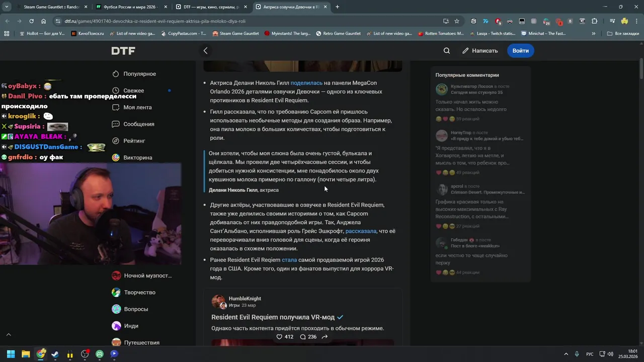The image size is (644, 362).
Task: Share the article via arrow icon
Action: coord(325,337)
